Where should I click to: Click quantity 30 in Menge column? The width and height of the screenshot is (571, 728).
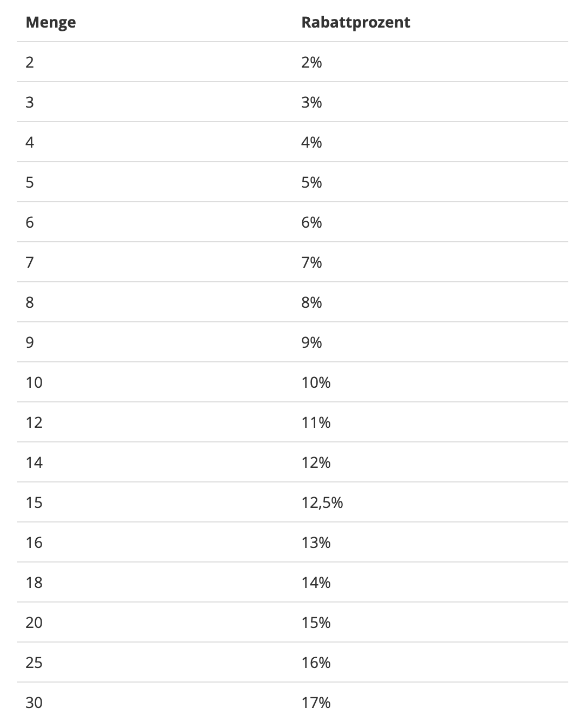click(x=34, y=703)
